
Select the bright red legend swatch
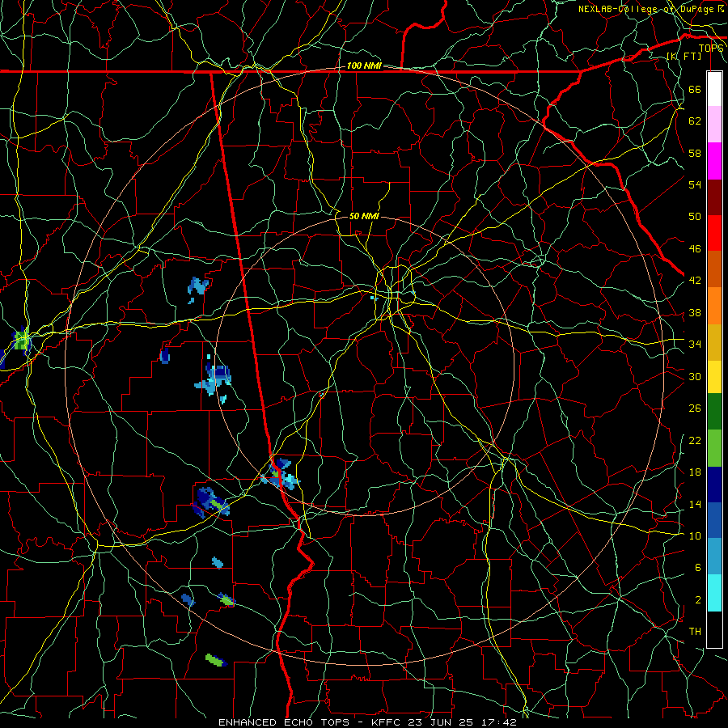pos(714,233)
